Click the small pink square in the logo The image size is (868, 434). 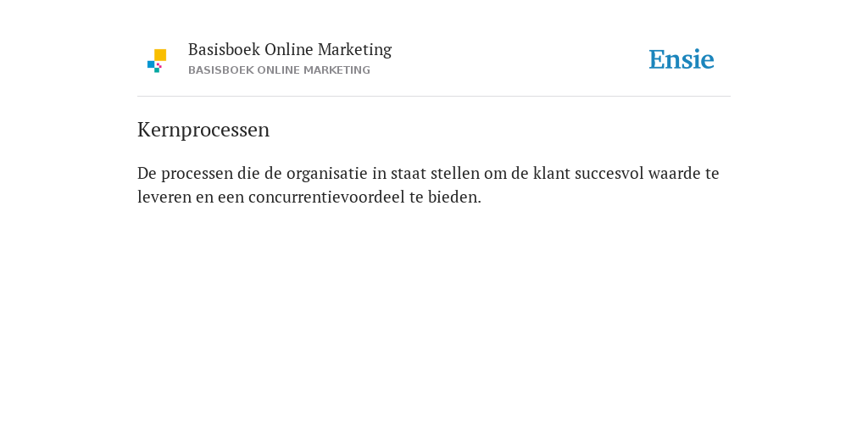coord(159,65)
